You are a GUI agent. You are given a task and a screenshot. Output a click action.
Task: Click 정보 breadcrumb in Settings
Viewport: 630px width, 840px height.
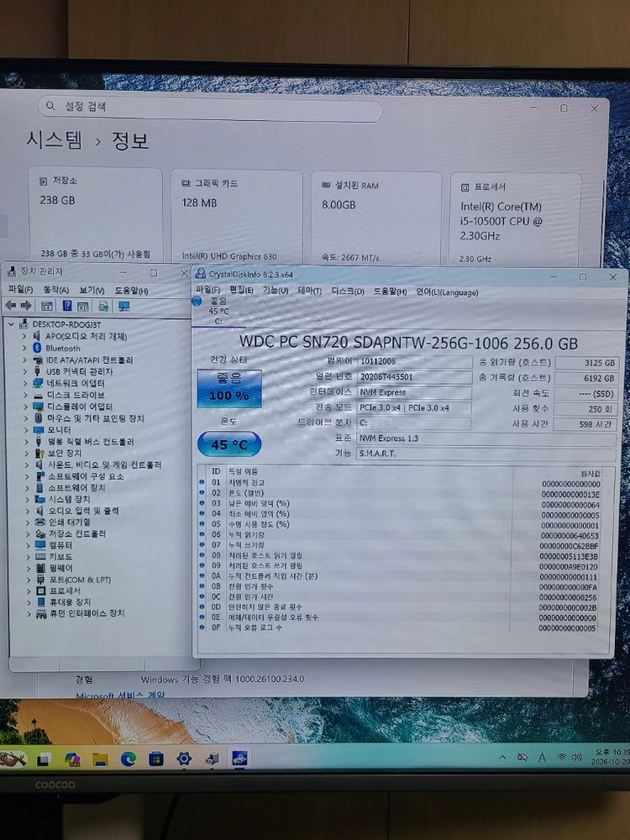(x=130, y=141)
